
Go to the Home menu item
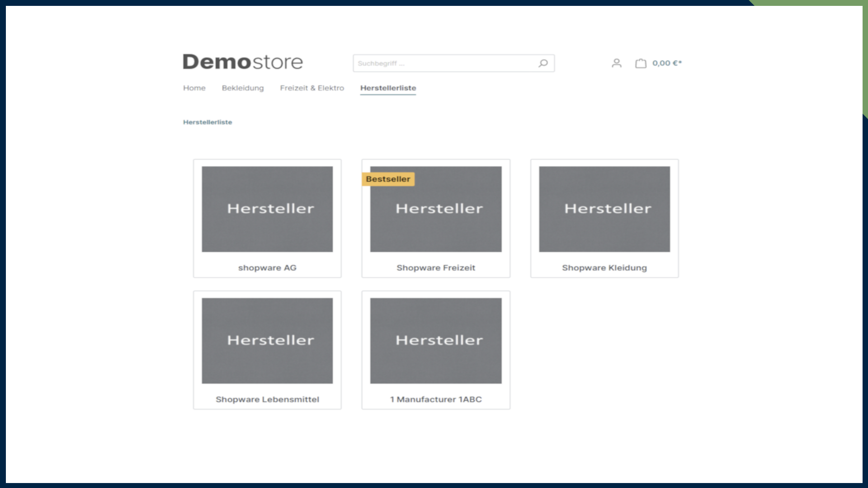click(x=194, y=88)
